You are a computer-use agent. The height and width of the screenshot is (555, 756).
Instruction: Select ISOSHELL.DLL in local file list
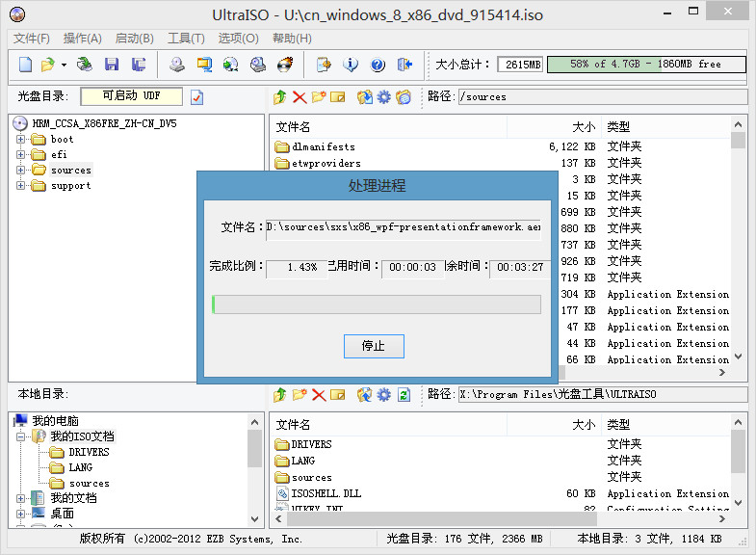502,493
